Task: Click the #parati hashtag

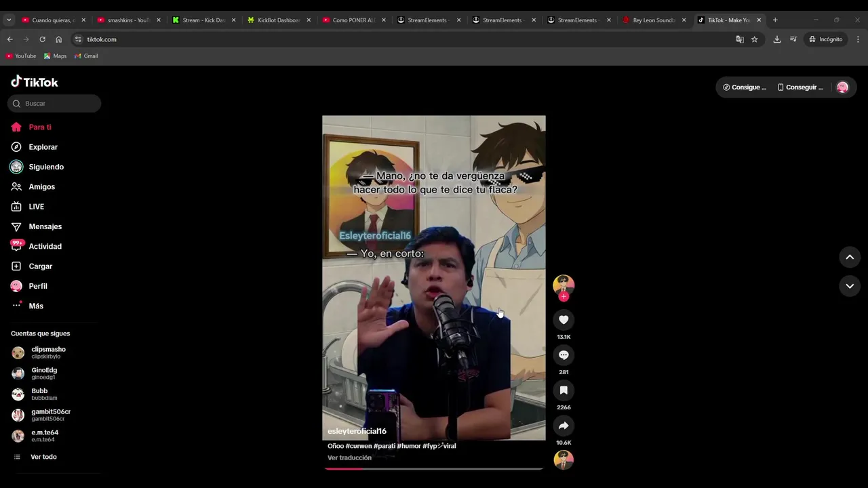Action: (384, 446)
